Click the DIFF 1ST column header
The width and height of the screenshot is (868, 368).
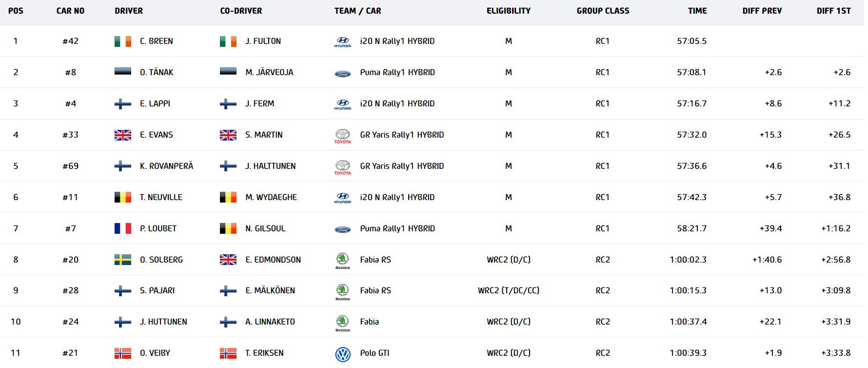pos(833,11)
